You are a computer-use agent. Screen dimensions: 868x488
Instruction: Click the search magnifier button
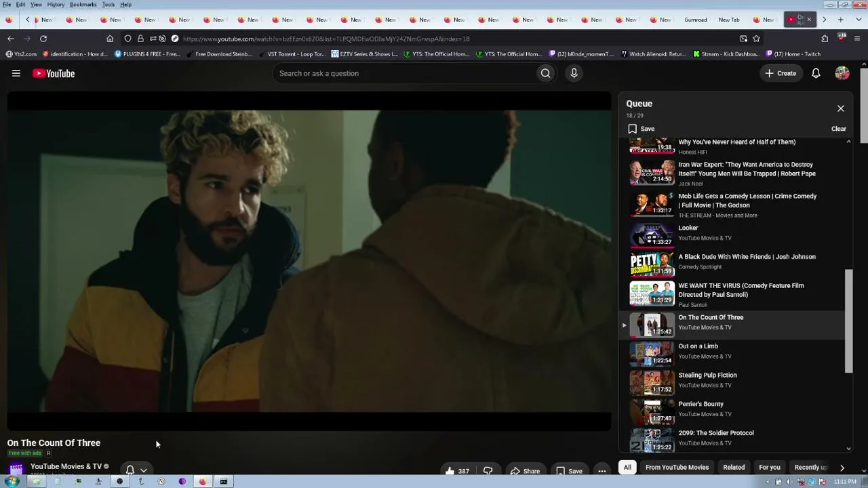[x=545, y=73]
